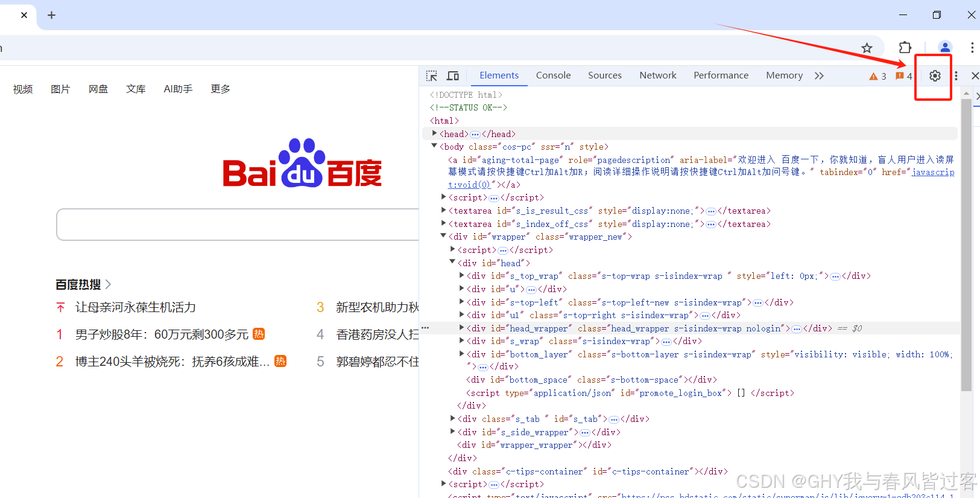
Task: Open DevTools settings gear
Action: pos(935,75)
